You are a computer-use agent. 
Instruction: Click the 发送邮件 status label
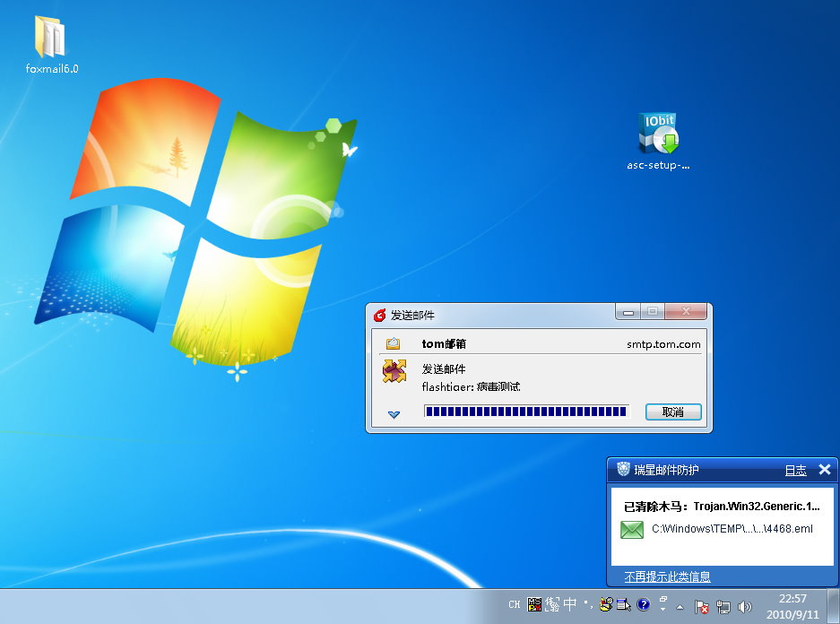tap(444, 369)
